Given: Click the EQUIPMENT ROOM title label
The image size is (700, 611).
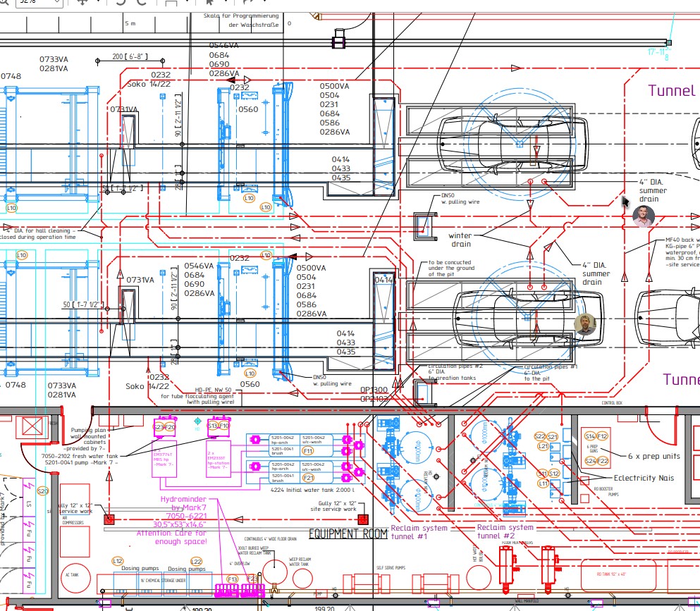Looking at the screenshot, I should pos(348,533).
